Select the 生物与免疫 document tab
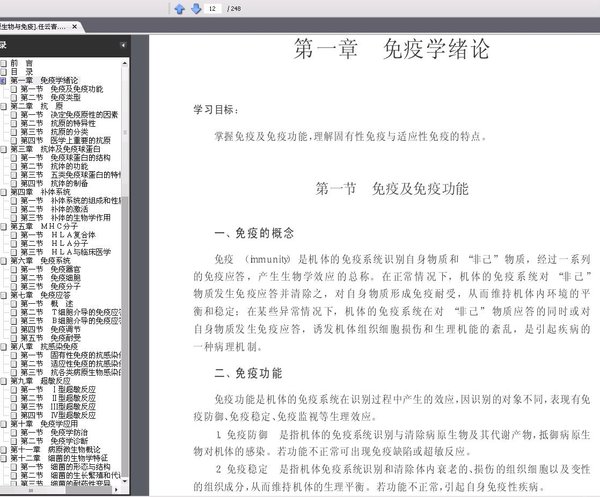600x497 pixels. 34,26
